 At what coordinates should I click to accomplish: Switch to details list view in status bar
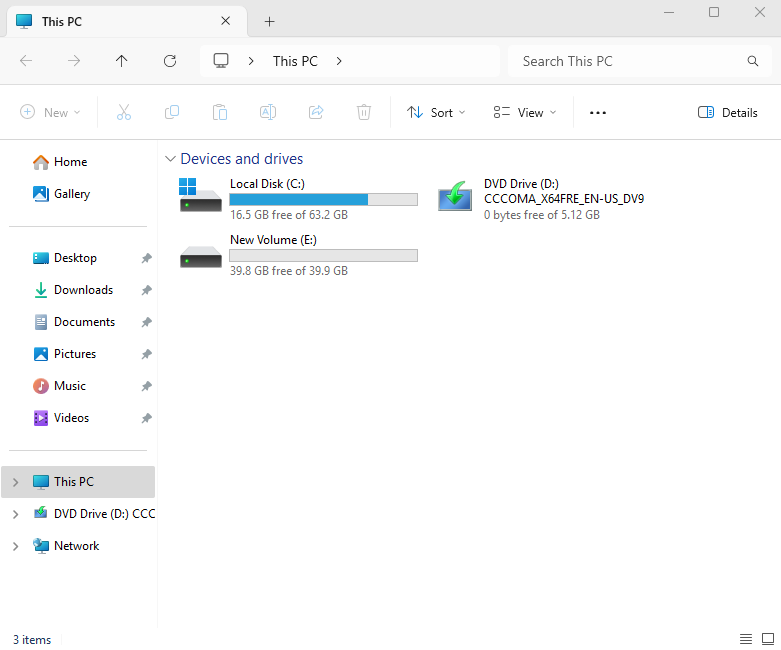tap(746, 639)
